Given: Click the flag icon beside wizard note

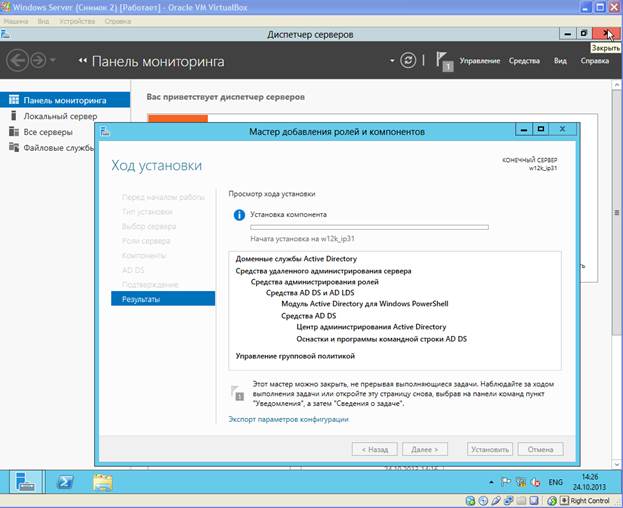Looking at the screenshot, I should pyautogui.click(x=237, y=392).
